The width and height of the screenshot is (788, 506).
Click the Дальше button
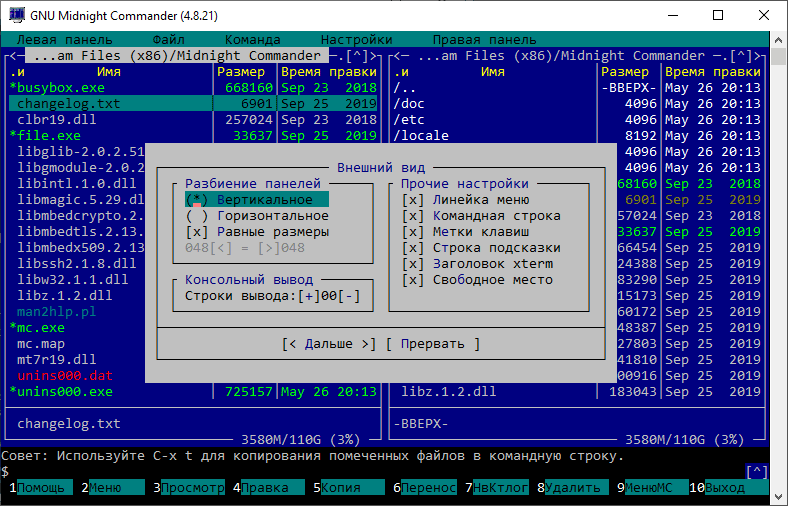[329, 344]
